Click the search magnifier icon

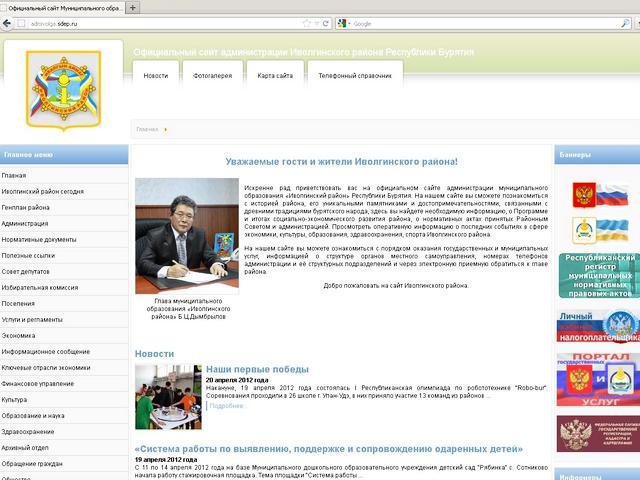point(625,24)
